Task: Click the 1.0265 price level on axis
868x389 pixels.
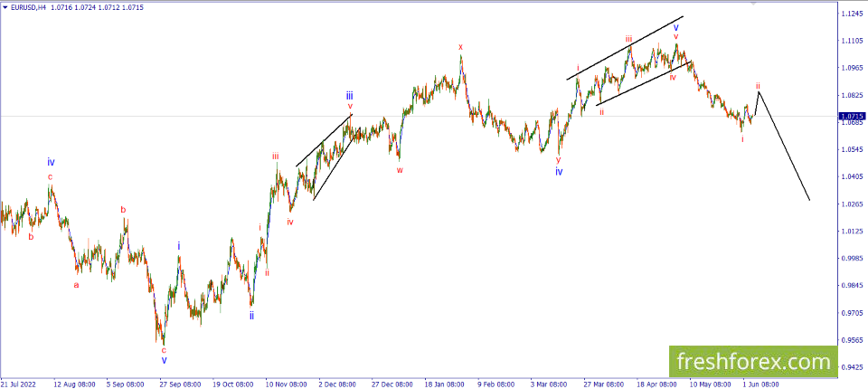Action: [x=853, y=204]
